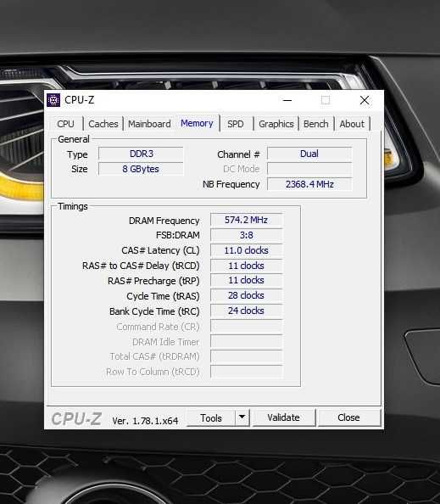The image size is (440, 504).
Task: Click the Close button at bottom
Action: [x=348, y=417]
